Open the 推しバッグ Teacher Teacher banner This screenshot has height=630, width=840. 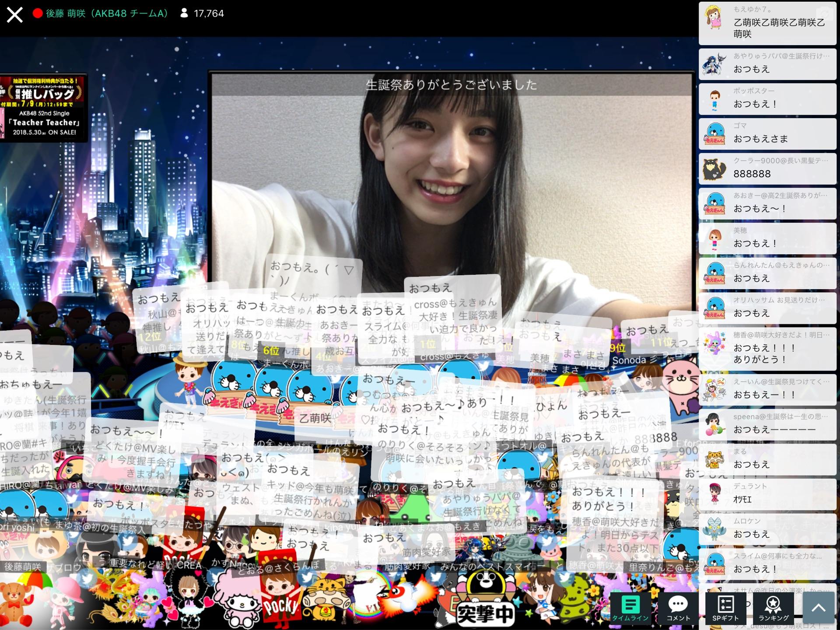(43, 108)
